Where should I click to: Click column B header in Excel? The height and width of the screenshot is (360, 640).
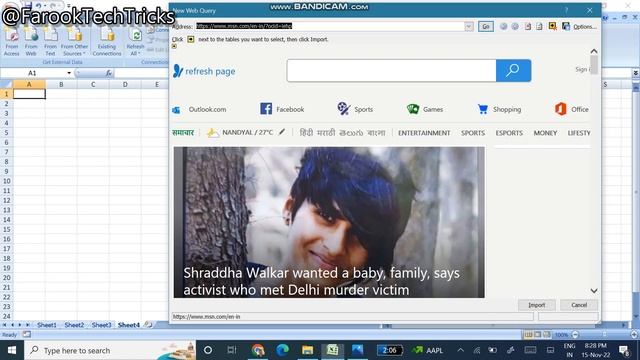61,84
